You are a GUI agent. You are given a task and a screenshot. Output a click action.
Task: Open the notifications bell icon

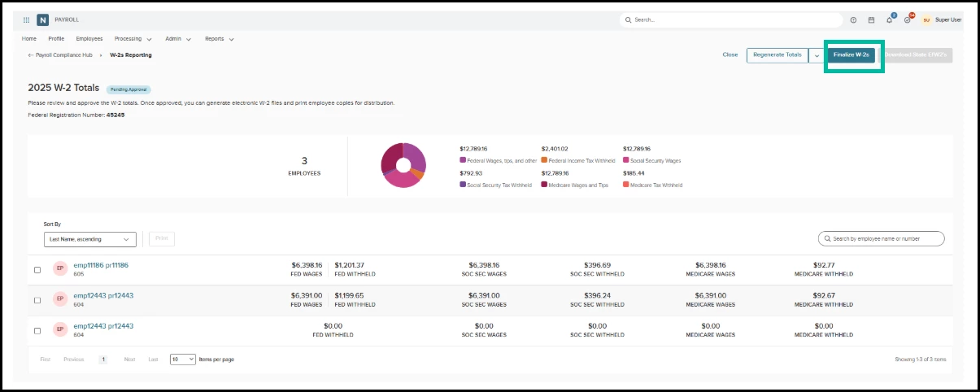tap(890, 20)
